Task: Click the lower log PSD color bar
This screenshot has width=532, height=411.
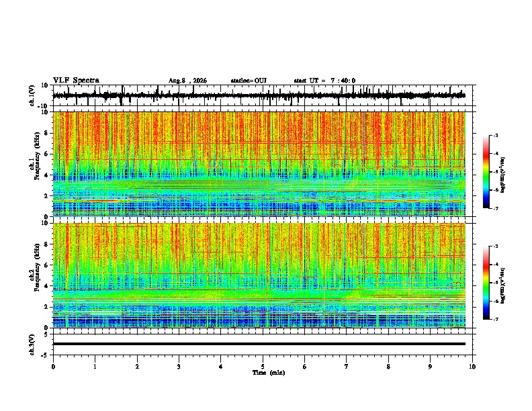Action: (486, 283)
